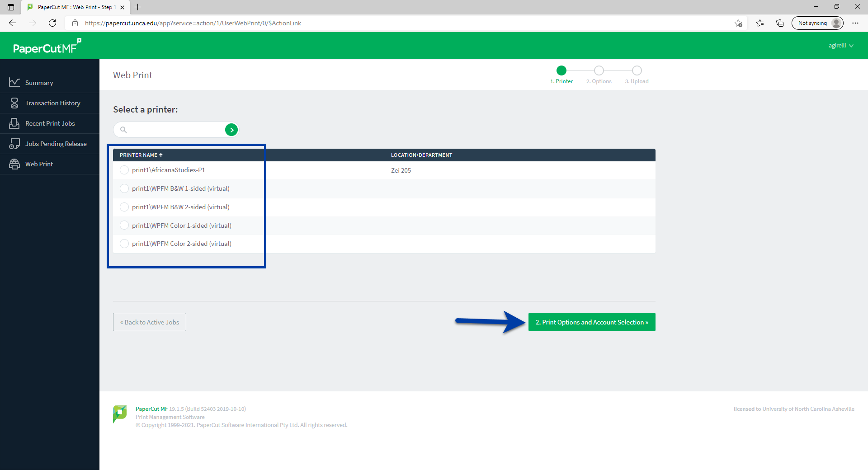
Task: Select the print1\AfricanaStudies-P1 printer radio button
Action: pos(124,170)
